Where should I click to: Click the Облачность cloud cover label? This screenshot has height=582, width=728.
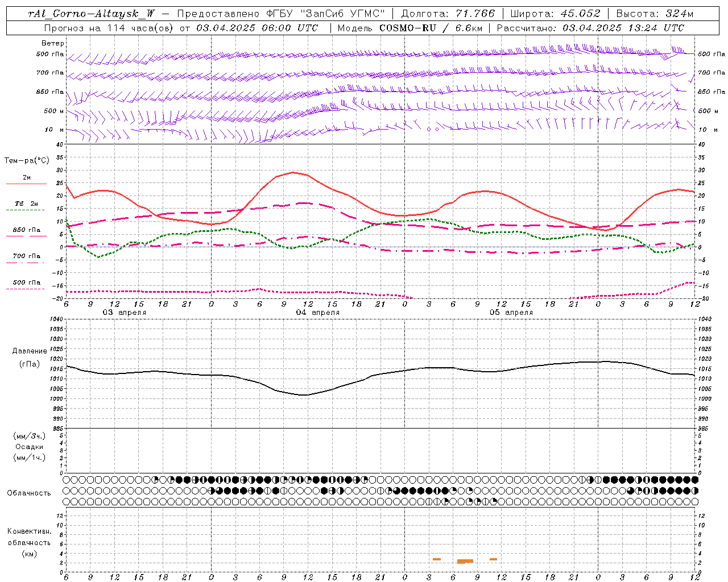tap(29, 493)
